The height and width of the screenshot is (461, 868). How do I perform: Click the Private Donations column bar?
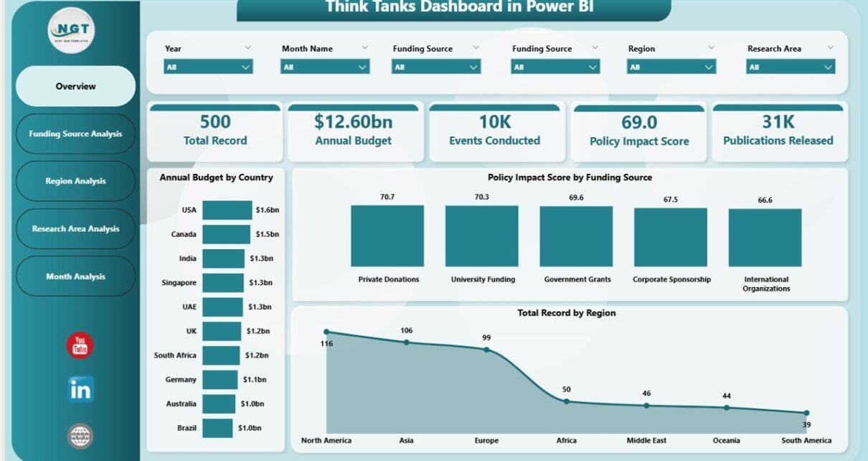(387, 236)
